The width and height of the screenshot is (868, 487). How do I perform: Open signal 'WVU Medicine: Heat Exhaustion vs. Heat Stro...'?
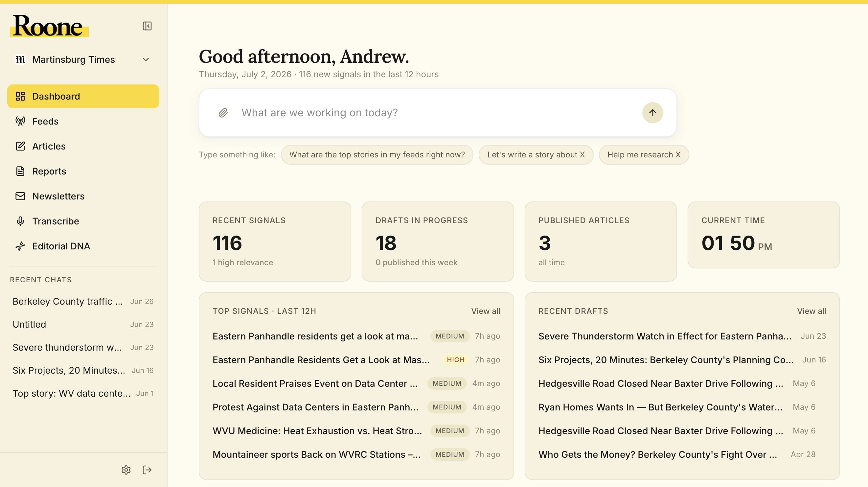click(x=356, y=431)
